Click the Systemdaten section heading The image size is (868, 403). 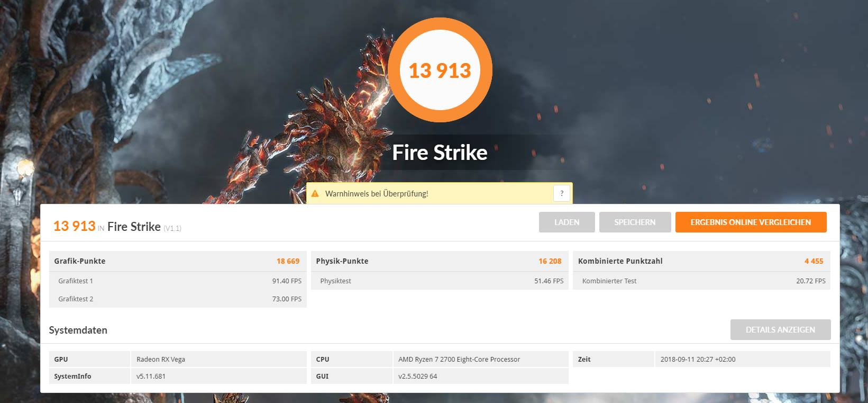(x=78, y=330)
